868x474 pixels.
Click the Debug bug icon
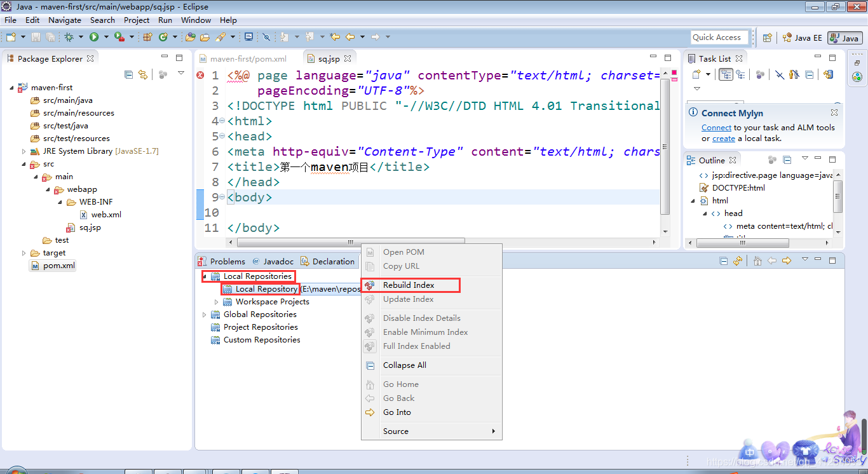(69, 37)
